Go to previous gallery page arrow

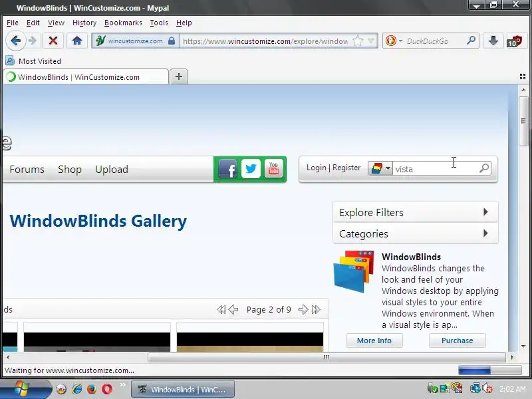pos(233,309)
